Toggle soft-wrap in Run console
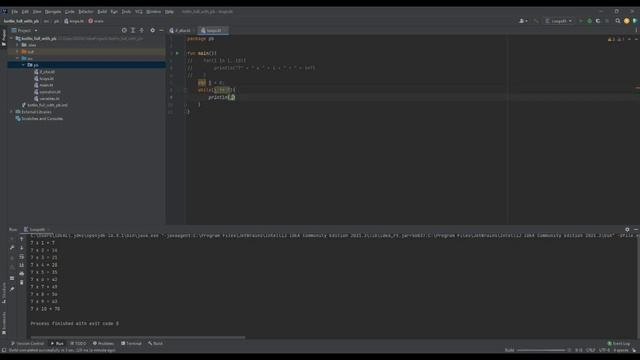The width and height of the screenshot is (640, 360). coord(22,257)
